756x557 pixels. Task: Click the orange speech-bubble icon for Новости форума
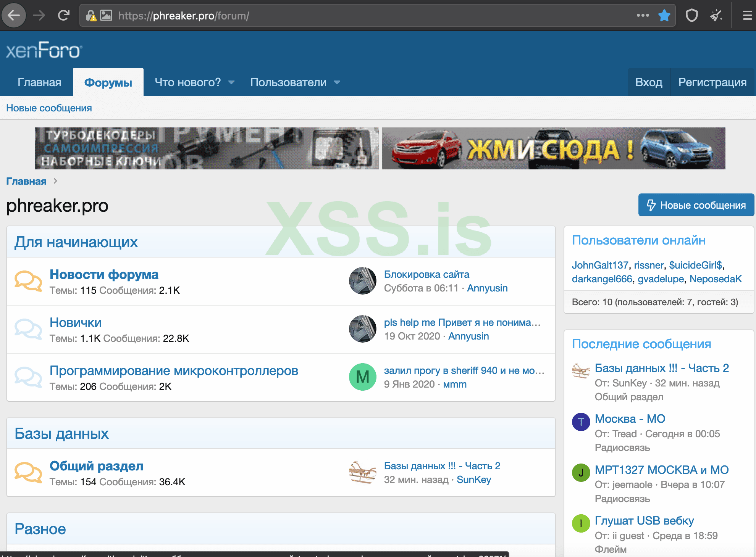(28, 281)
